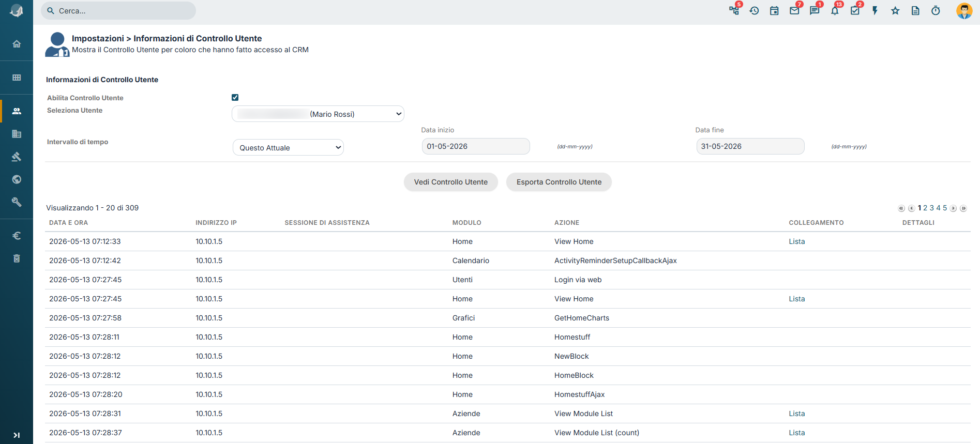This screenshot has width=980, height=444.
Task: Open the Intervallo di tempo dropdown Questo Attuale
Action: click(x=288, y=147)
